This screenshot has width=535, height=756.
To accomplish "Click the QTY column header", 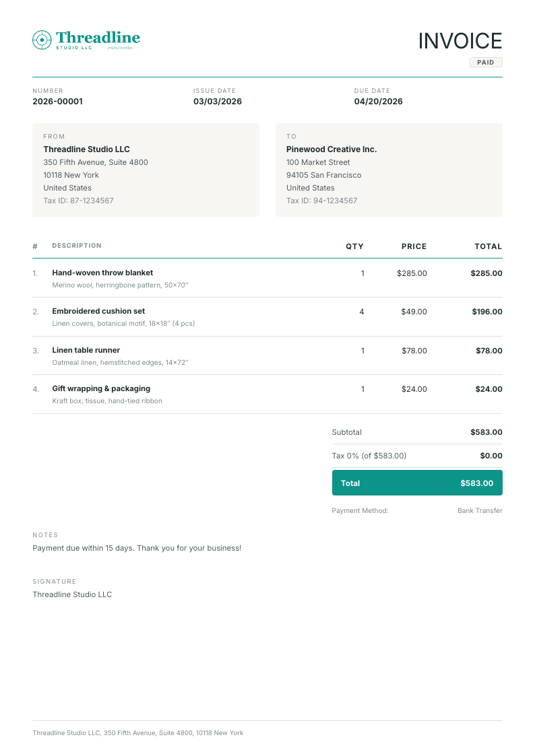I will pyautogui.click(x=354, y=246).
